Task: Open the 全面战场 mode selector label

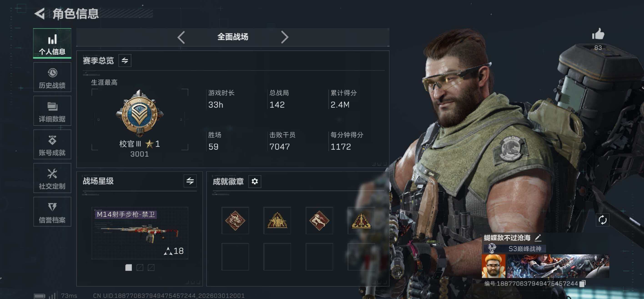Action: coord(233,37)
